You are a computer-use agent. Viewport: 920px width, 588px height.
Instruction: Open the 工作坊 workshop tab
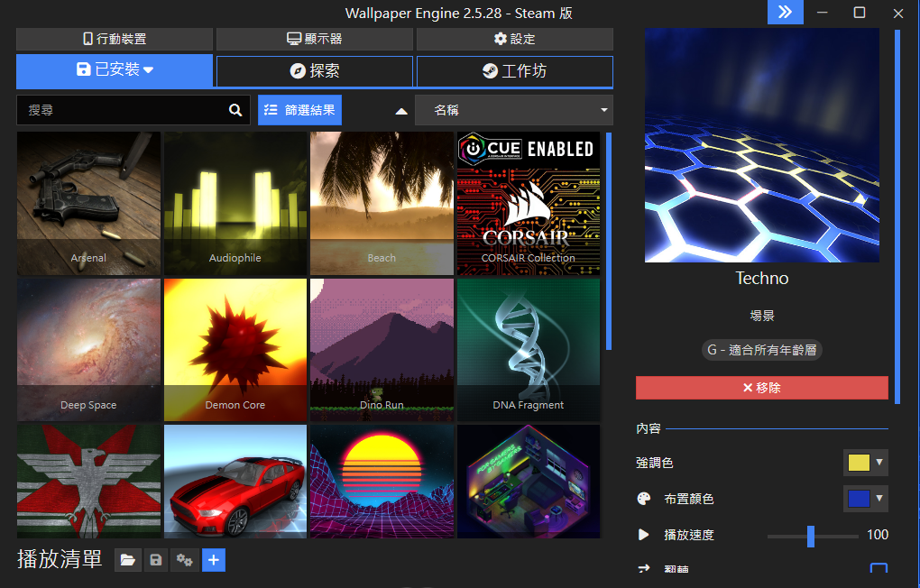tap(514, 71)
